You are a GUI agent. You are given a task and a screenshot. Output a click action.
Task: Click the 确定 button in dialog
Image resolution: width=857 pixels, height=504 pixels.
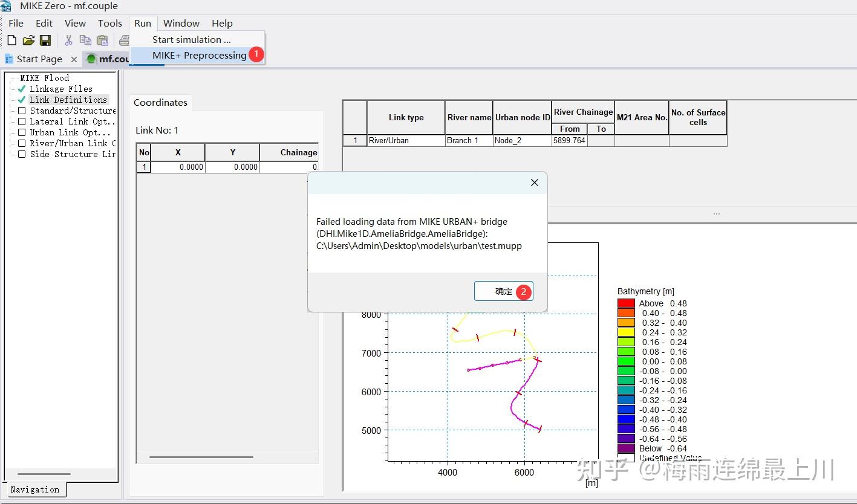pos(503,291)
